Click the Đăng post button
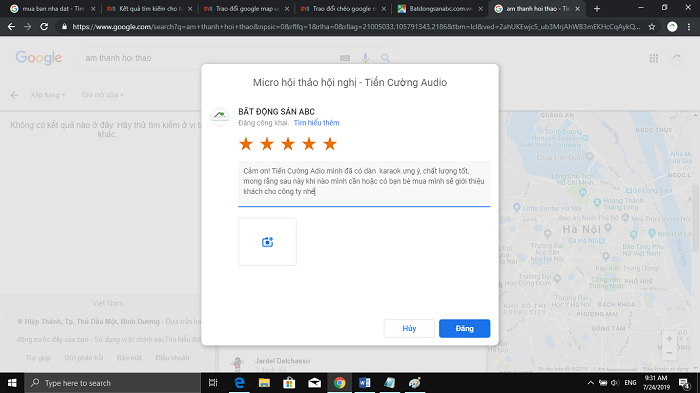The width and height of the screenshot is (700, 393). click(464, 328)
